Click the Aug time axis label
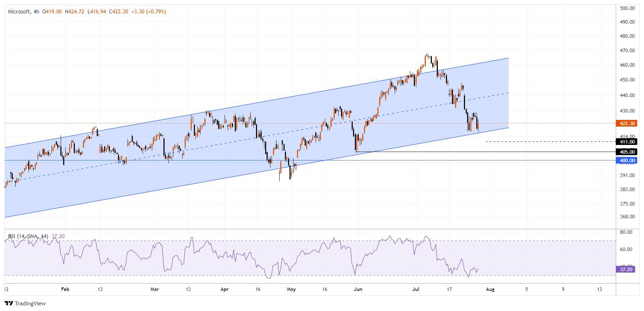This screenshot has height=311, width=644. (490, 289)
